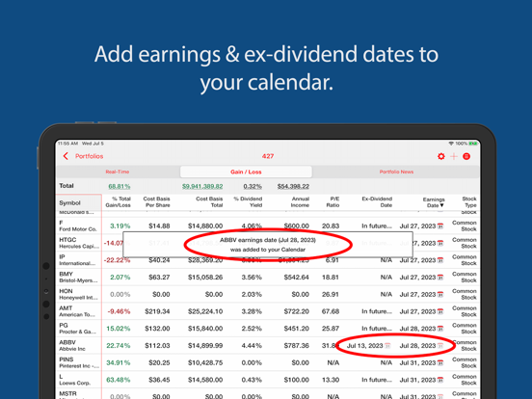Tap the status bar time 11:55 AM
This screenshot has height=399, width=532.
[x=67, y=144]
